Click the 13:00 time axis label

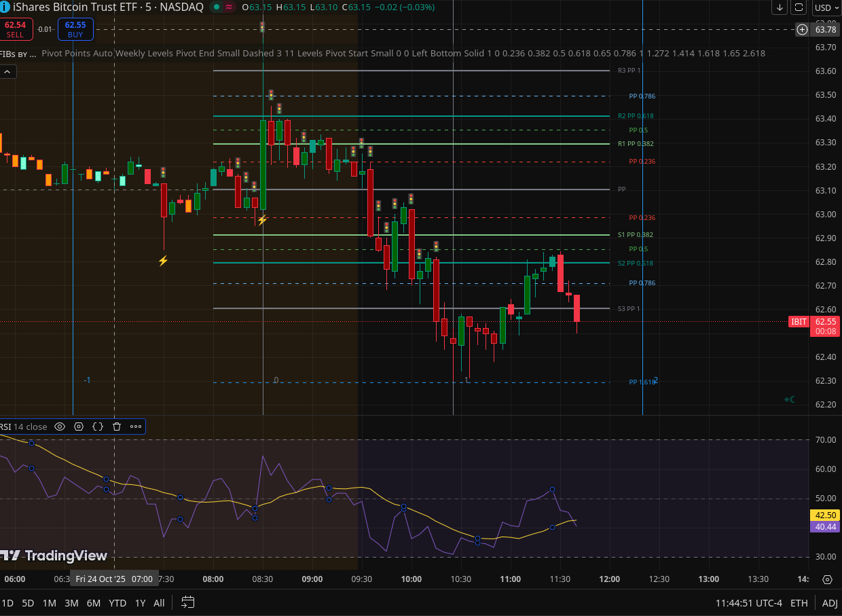click(x=709, y=579)
